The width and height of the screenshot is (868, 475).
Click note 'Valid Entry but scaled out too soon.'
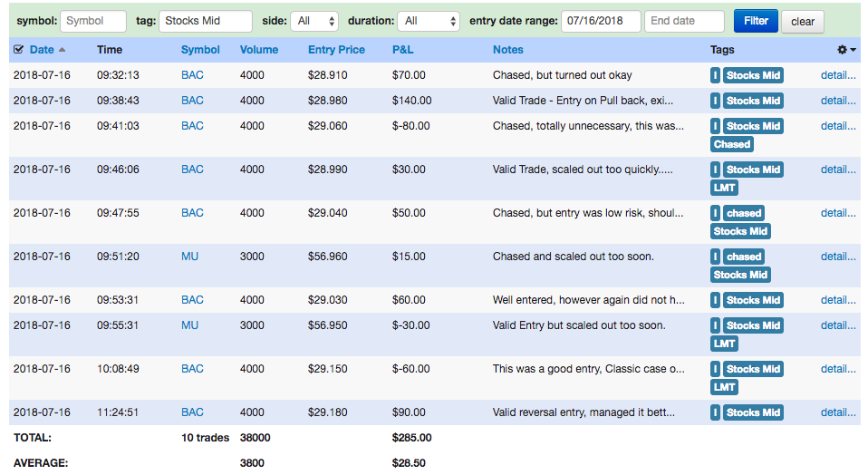[579, 325]
